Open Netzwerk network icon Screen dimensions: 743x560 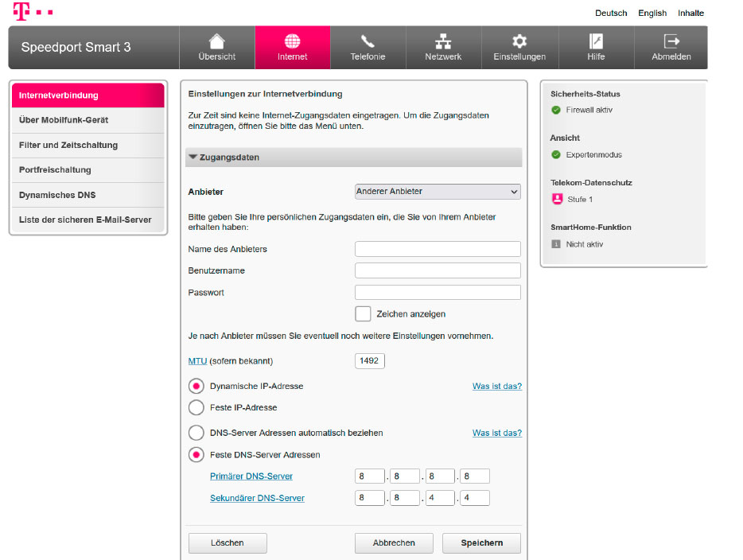point(443,41)
